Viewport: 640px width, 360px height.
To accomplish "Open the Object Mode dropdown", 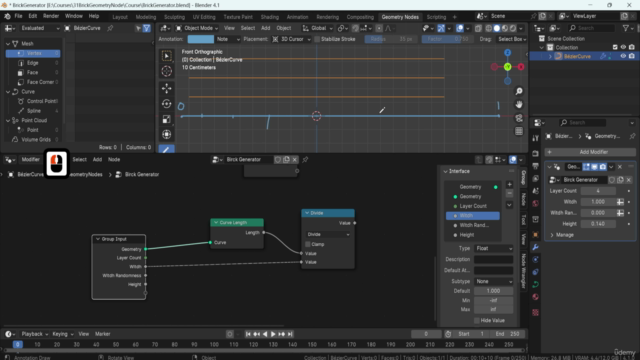I will click(197, 28).
